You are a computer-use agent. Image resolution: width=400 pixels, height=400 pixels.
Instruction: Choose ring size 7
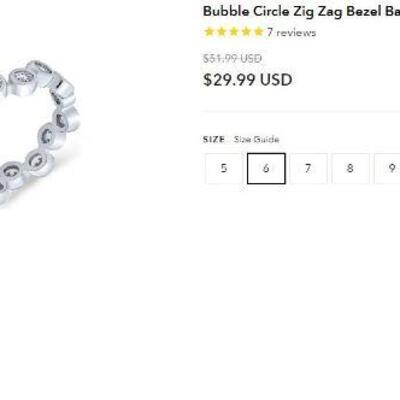pyautogui.click(x=308, y=168)
